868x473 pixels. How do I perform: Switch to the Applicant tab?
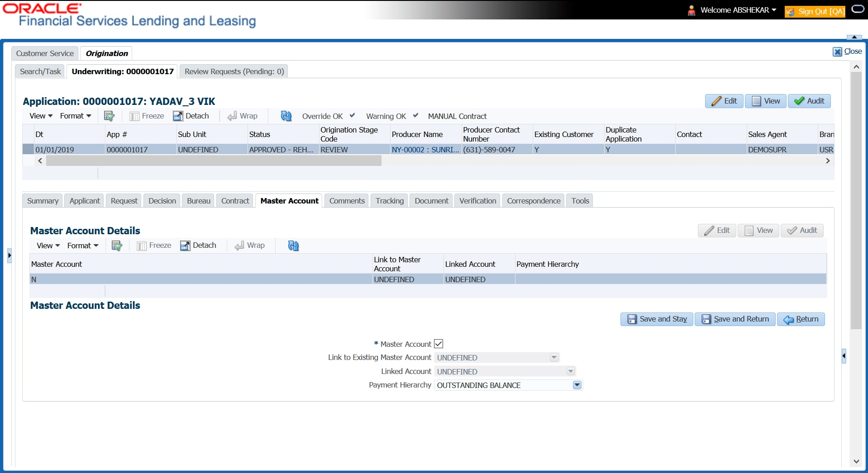[x=85, y=201]
